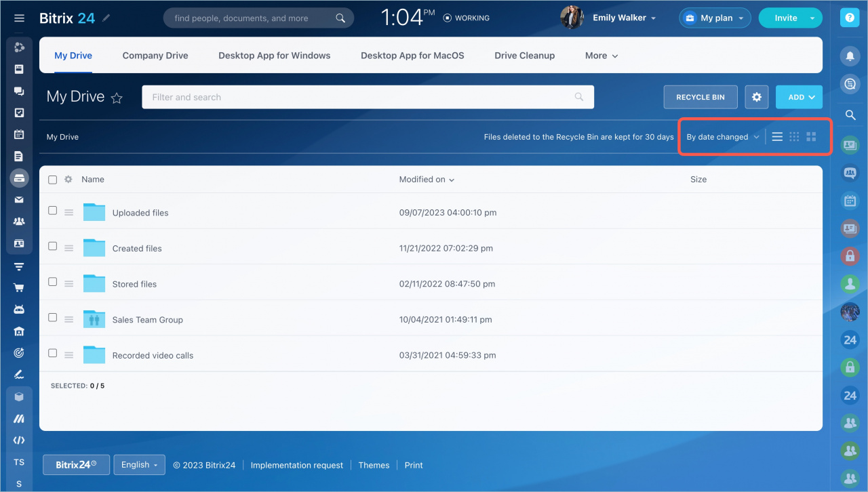Toggle the WORKING status indicator
868x492 pixels.
466,18
